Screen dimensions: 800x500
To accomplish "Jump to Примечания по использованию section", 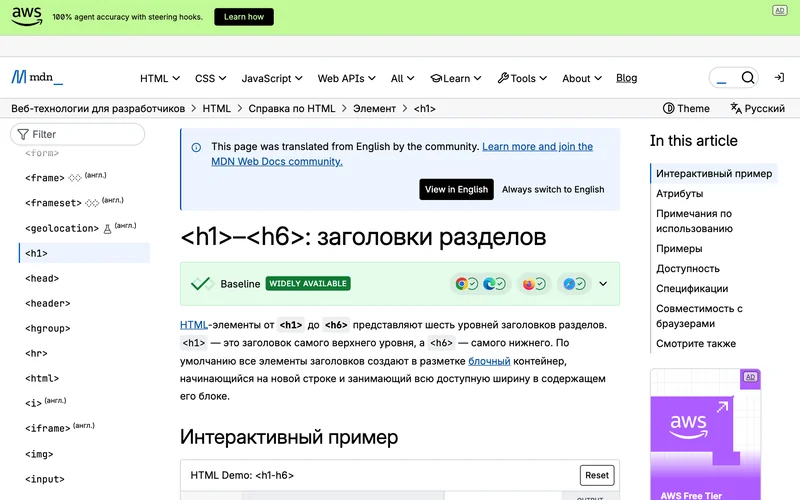I will tap(694, 221).
